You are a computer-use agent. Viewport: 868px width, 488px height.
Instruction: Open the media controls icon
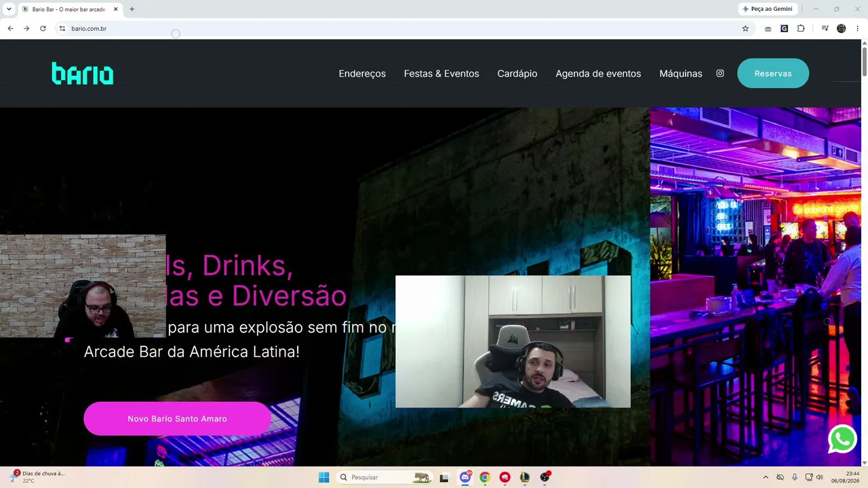coord(825,28)
